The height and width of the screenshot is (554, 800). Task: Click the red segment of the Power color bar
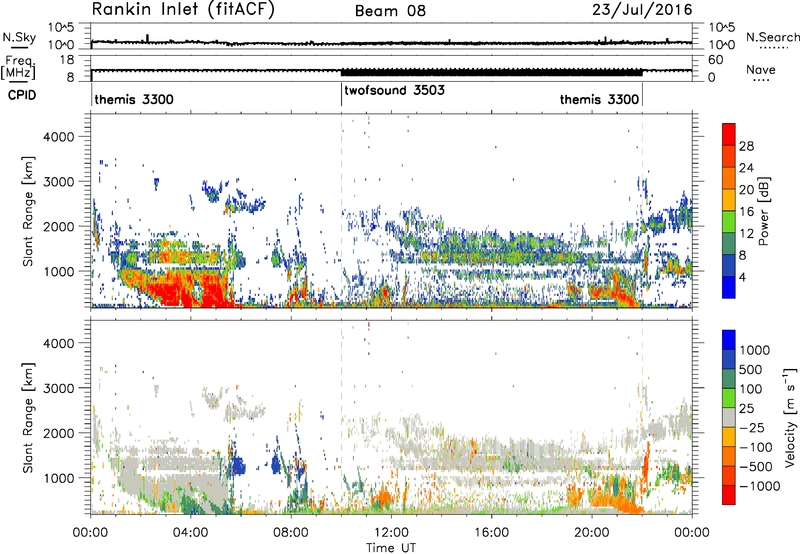(729, 135)
